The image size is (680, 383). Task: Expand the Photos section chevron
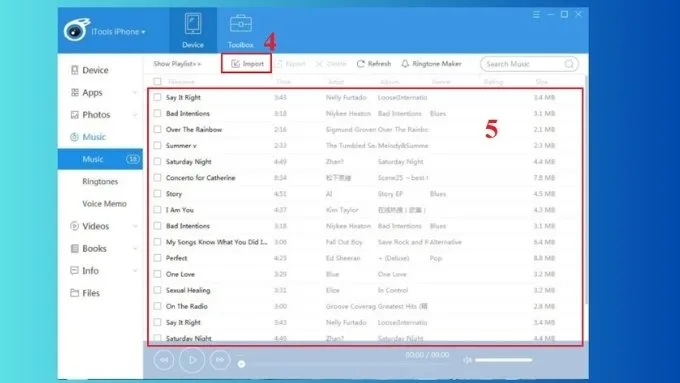(x=135, y=115)
